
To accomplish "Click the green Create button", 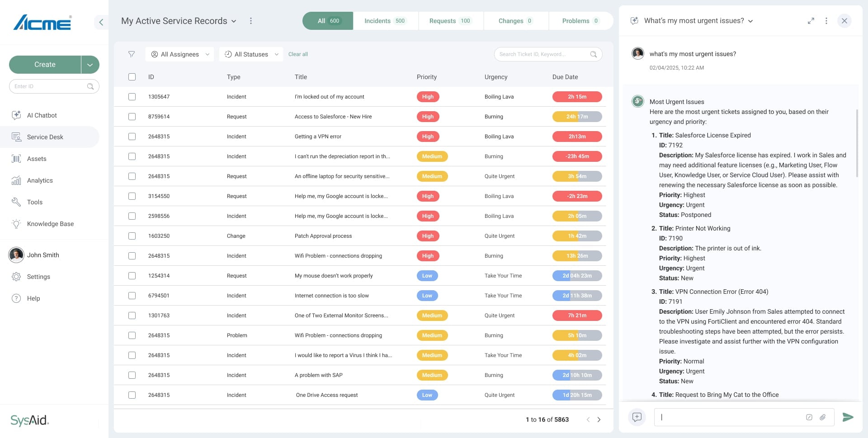I will pyautogui.click(x=45, y=65).
